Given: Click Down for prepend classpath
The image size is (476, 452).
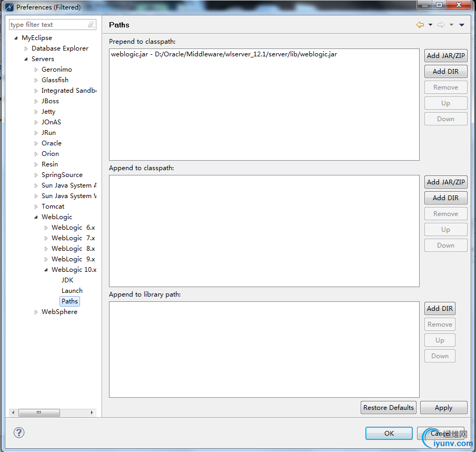Looking at the screenshot, I should [x=445, y=119].
